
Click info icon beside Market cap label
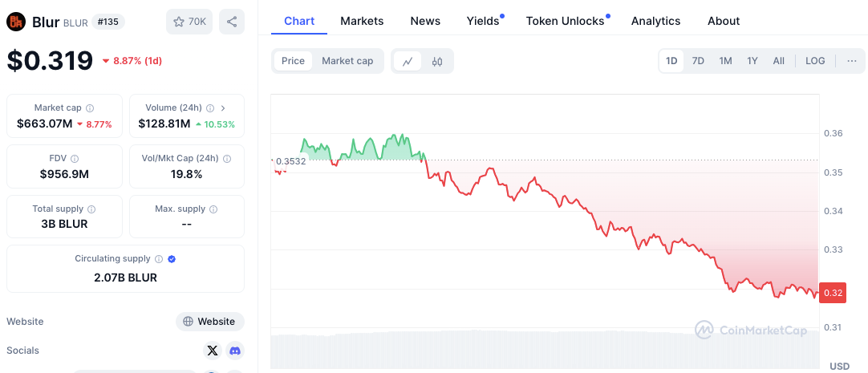pyautogui.click(x=90, y=107)
